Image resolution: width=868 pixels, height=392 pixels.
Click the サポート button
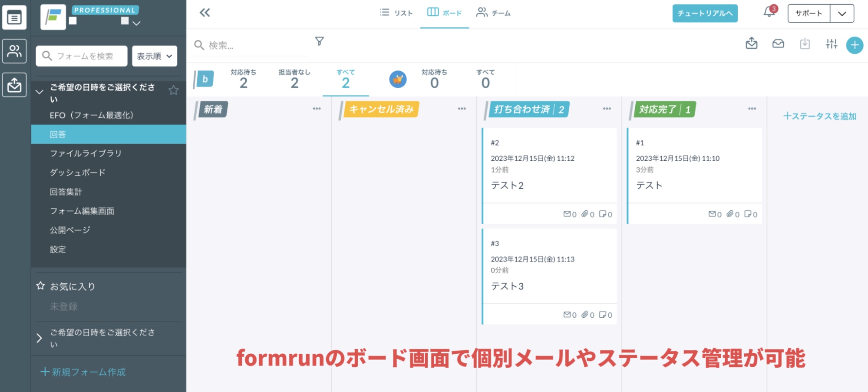[x=809, y=13]
